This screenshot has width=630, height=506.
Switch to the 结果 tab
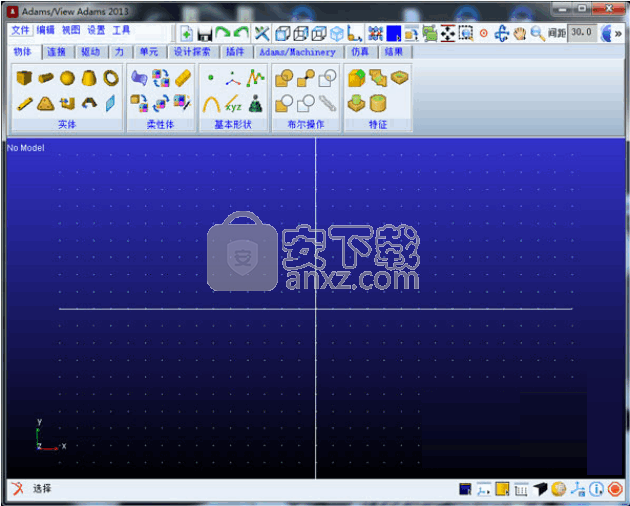[393, 52]
